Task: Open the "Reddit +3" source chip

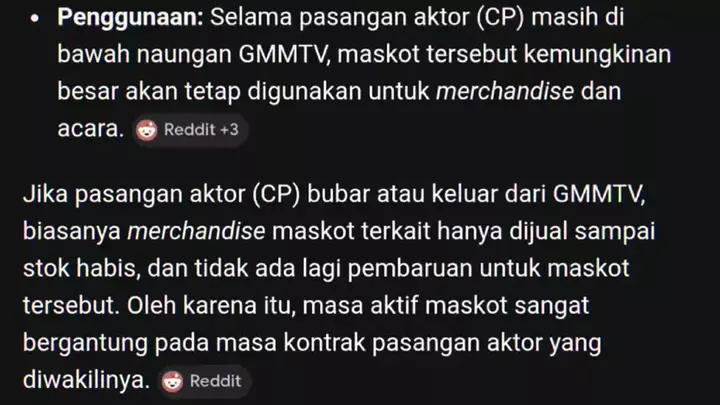Action: pos(190,130)
